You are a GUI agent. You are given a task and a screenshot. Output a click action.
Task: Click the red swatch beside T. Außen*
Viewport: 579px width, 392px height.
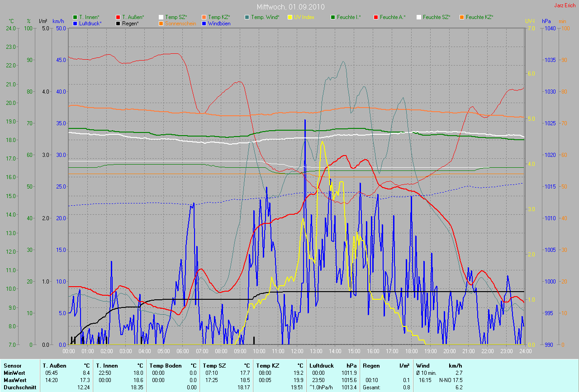118,17
